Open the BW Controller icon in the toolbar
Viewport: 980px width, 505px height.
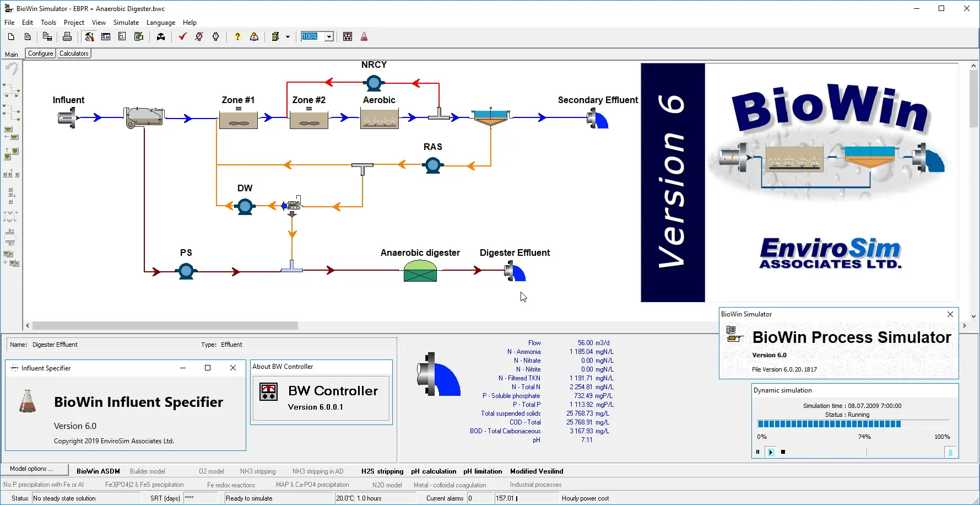348,36
